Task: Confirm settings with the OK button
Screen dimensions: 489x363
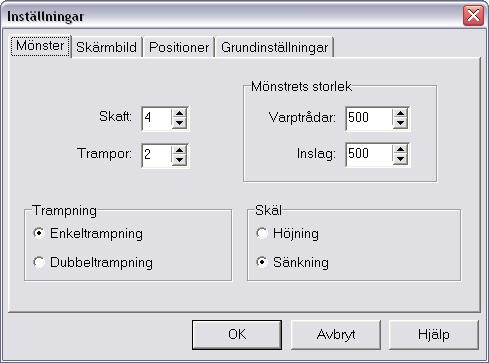Action: (x=237, y=334)
